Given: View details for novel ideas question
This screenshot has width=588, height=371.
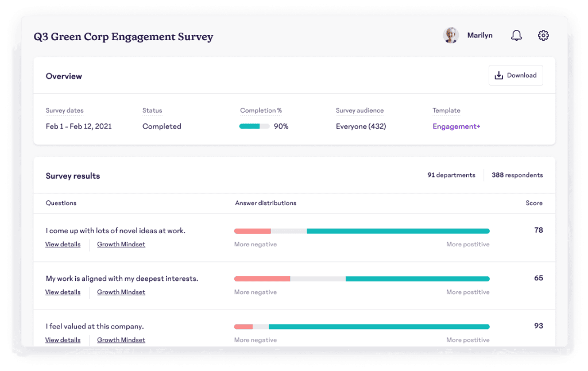Looking at the screenshot, I should tap(63, 244).
